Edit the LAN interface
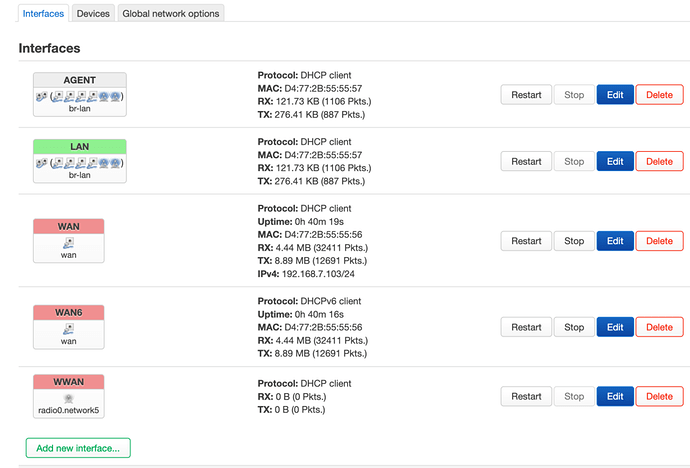 point(615,161)
